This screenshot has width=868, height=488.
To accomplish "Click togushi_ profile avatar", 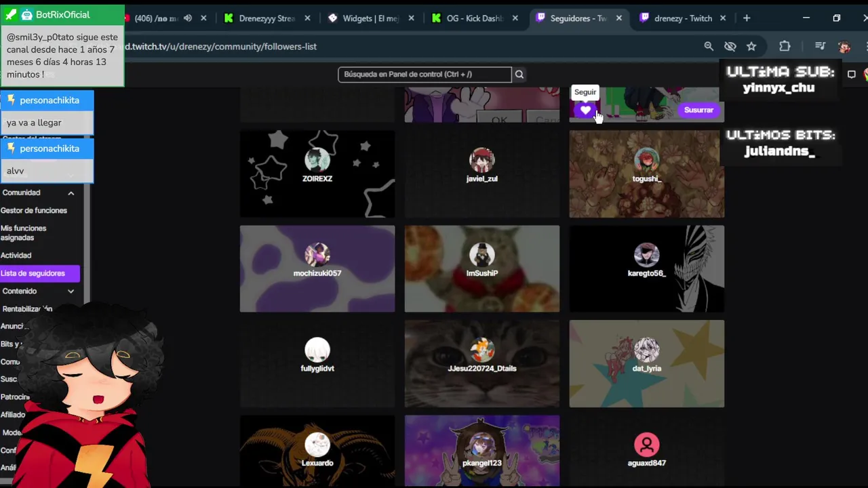I will pos(647,160).
